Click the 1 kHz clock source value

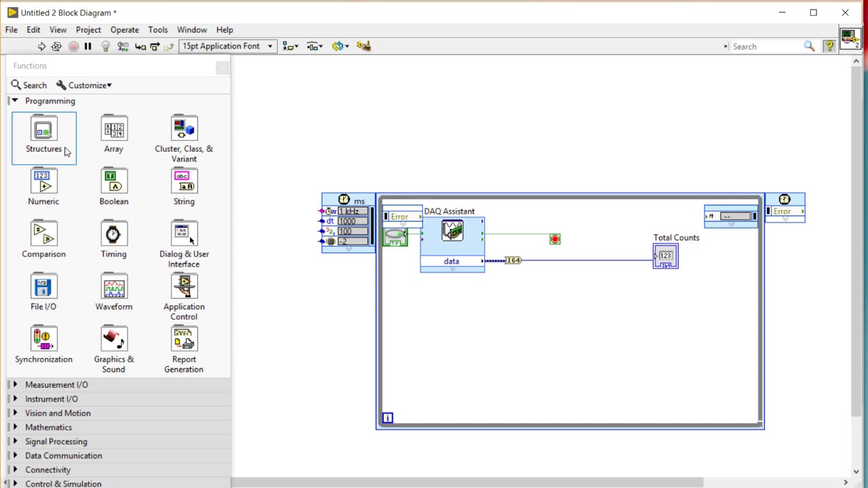353,211
